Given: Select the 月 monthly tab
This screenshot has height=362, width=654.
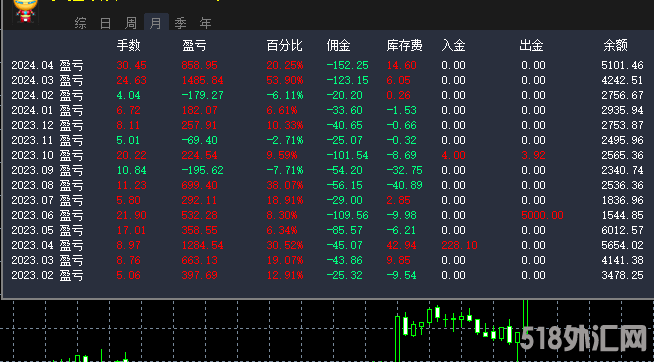Looking at the screenshot, I should (156, 22).
